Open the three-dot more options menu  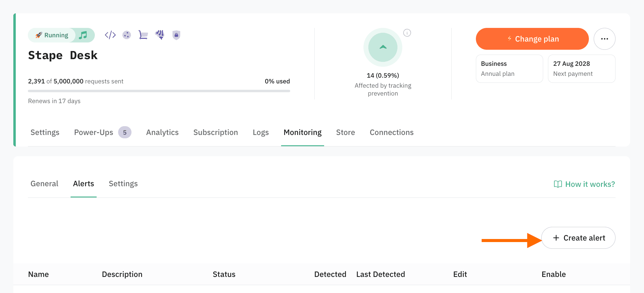pyautogui.click(x=604, y=39)
